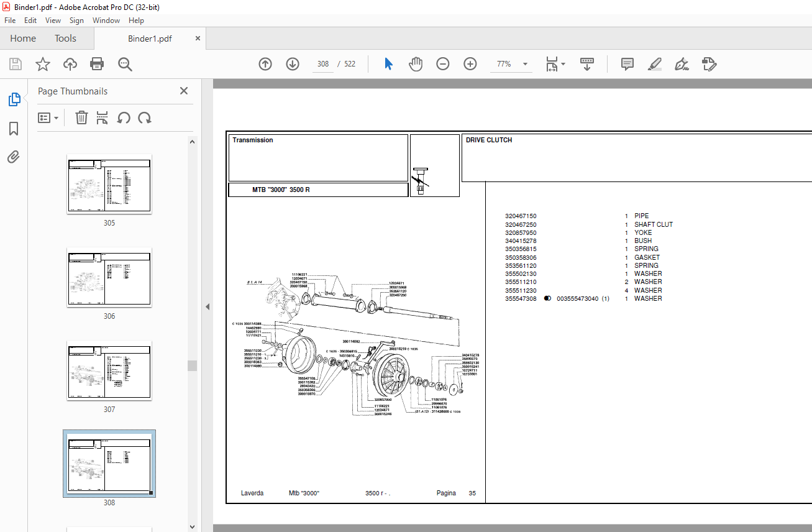
Task: Upload file to cloud icon
Action: coord(70,64)
